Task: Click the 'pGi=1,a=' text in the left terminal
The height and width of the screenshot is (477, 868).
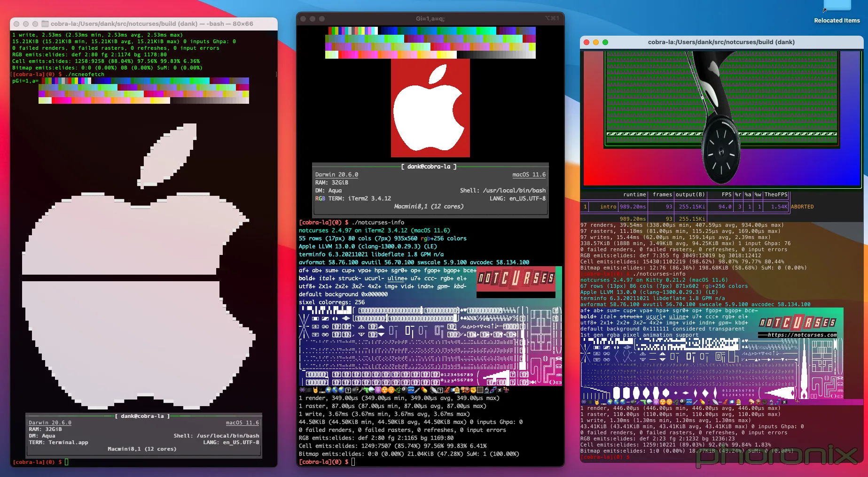Action: click(x=25, y=81)
